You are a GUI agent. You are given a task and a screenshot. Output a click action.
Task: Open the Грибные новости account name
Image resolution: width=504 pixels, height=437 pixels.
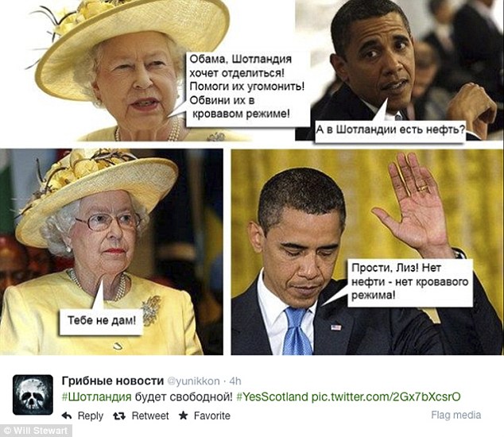(x=113, y=381)
